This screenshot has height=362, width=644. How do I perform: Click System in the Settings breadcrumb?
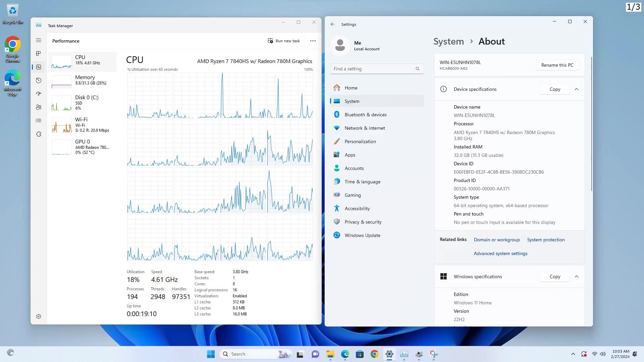pyautogui.click(x=448, y=41)
